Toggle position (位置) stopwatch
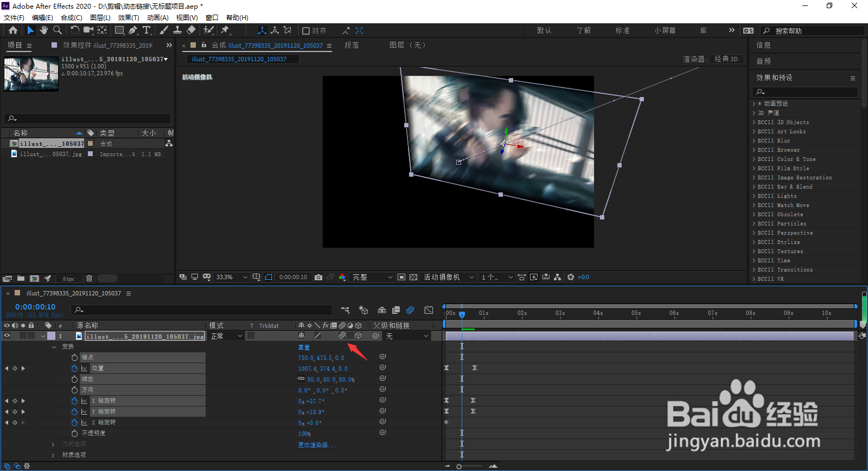 point(74,369)
